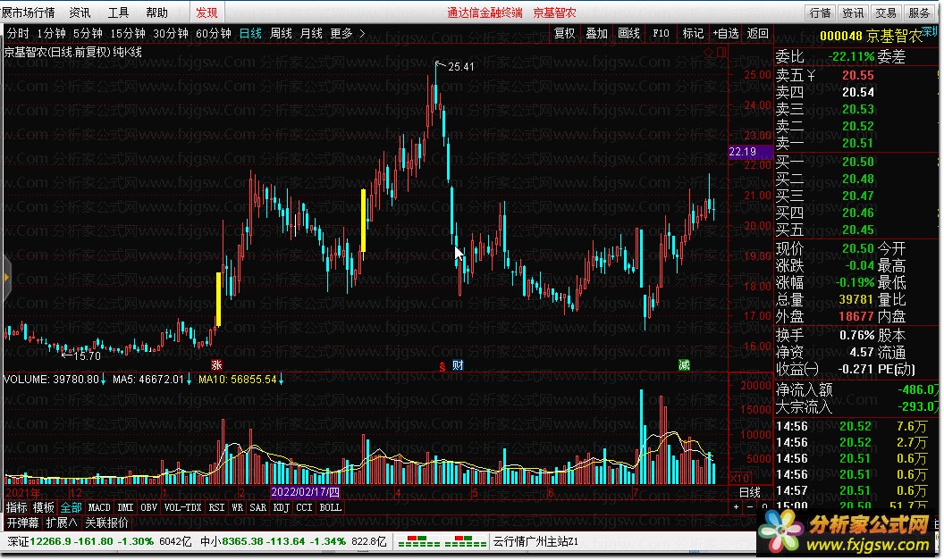Open the 工具 menu
Image resolution: width=944 pixels, height=560 pixels.
click(118, 13)
